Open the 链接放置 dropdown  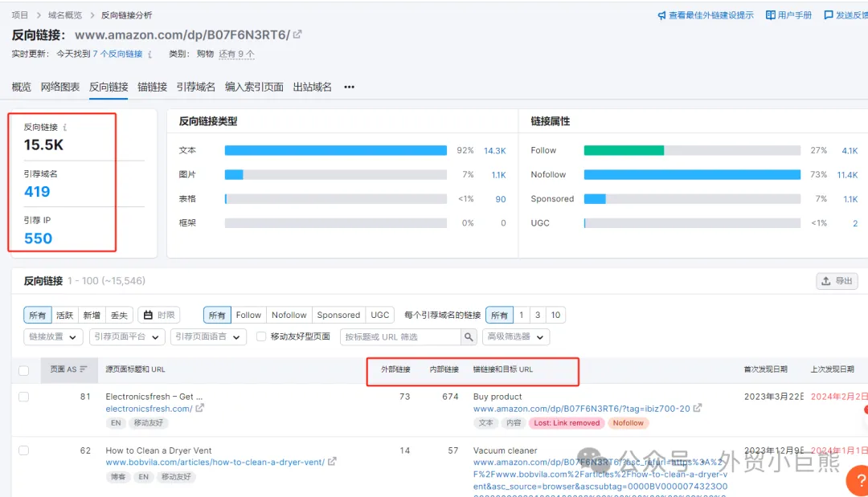51,337
